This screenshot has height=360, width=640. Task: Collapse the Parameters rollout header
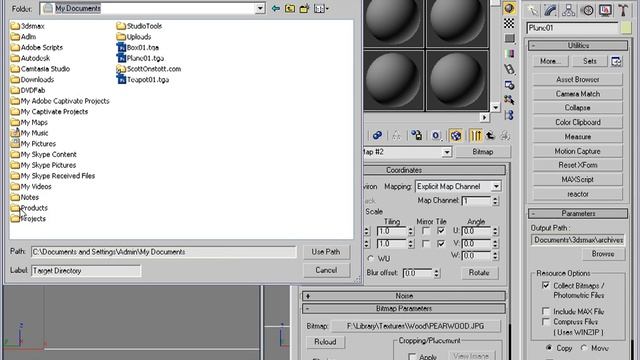tap(578, 213)
